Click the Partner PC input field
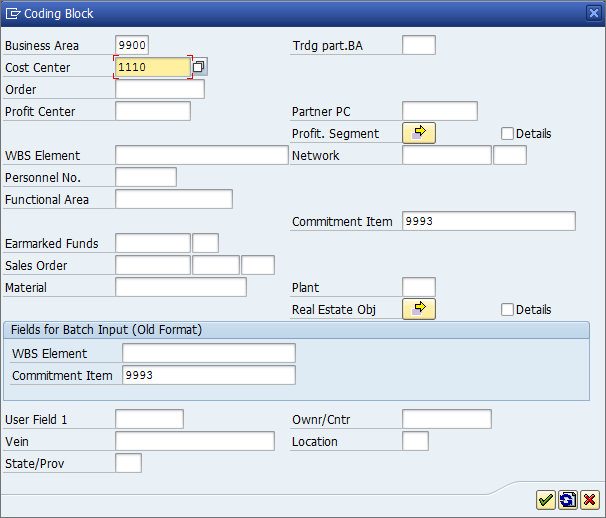606x518 pixels. (440, 111)
